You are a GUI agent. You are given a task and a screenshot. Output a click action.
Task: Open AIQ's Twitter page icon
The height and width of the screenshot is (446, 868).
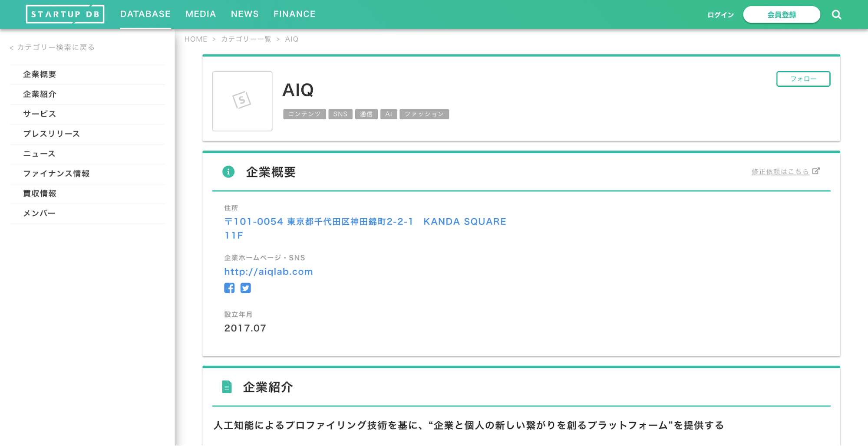(x=246, y=288)
